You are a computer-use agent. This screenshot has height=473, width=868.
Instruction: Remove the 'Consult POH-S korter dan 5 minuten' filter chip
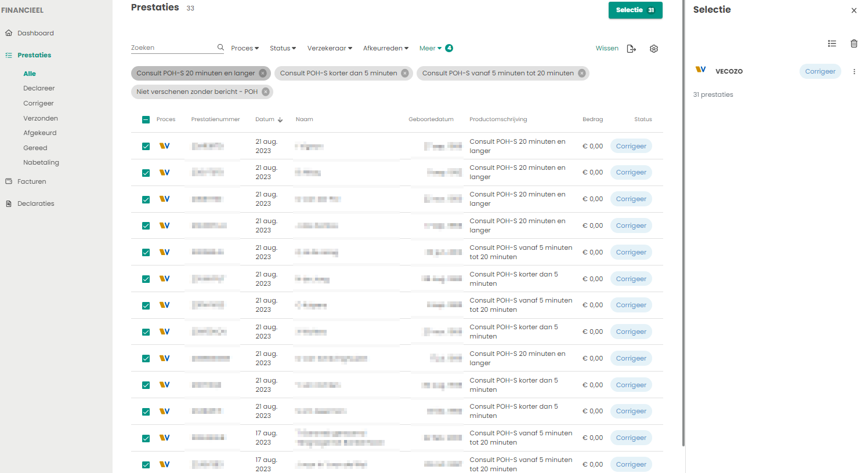point(405,73)
